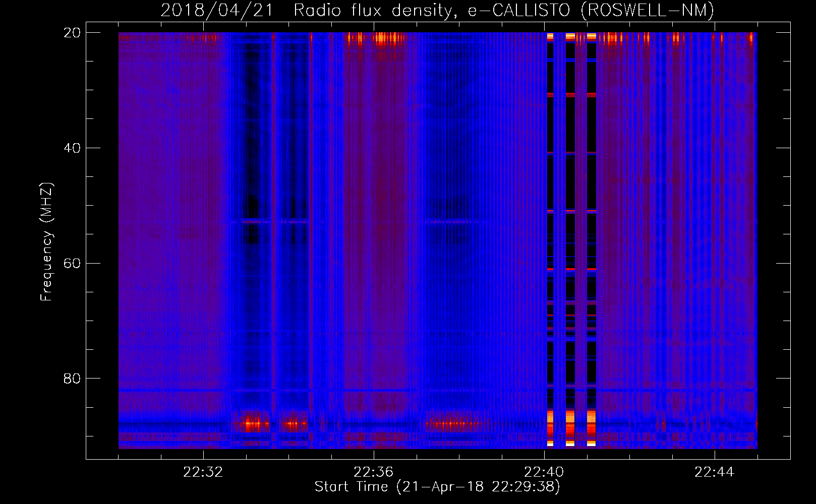Click the '20' frequency tick label
Image resolution: width=816 pixels, height=504 pixels.
[x=72, y=33]
